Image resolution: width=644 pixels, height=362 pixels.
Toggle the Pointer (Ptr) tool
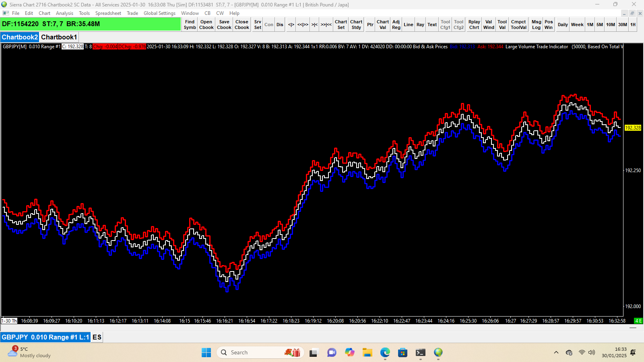click(x=370, y=25)
